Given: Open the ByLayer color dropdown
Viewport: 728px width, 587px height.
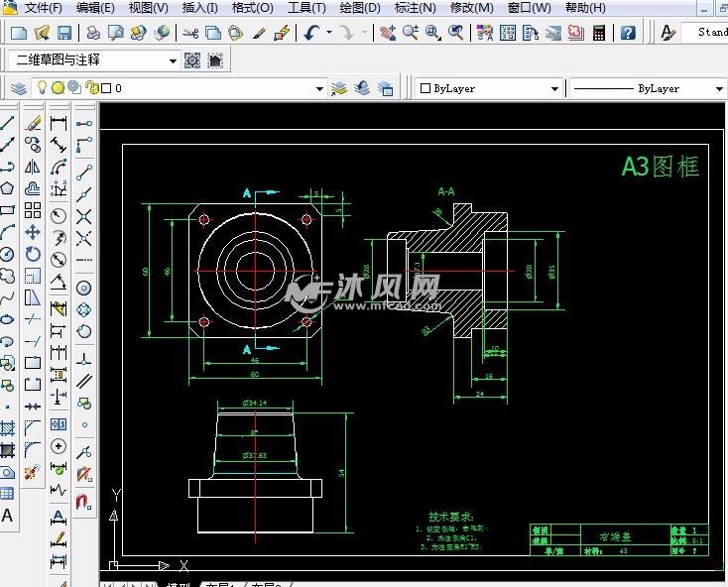Looking at the screenshot, I should [554, 88].
